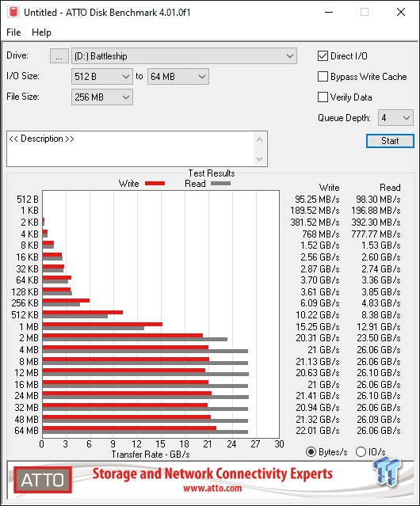Click the drive browse '...' button
The height and width of the screenshot is (506, 420).
[x=59, y=56]
